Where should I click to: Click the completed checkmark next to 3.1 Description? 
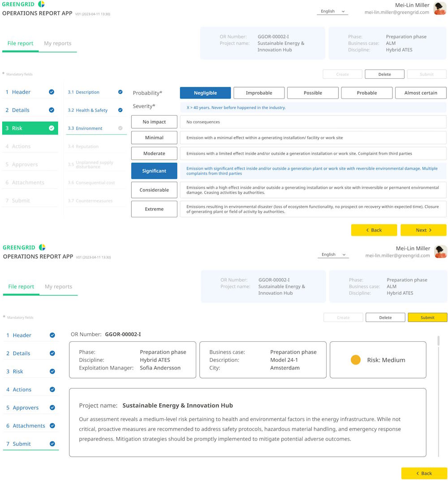[x=120, y=92]
